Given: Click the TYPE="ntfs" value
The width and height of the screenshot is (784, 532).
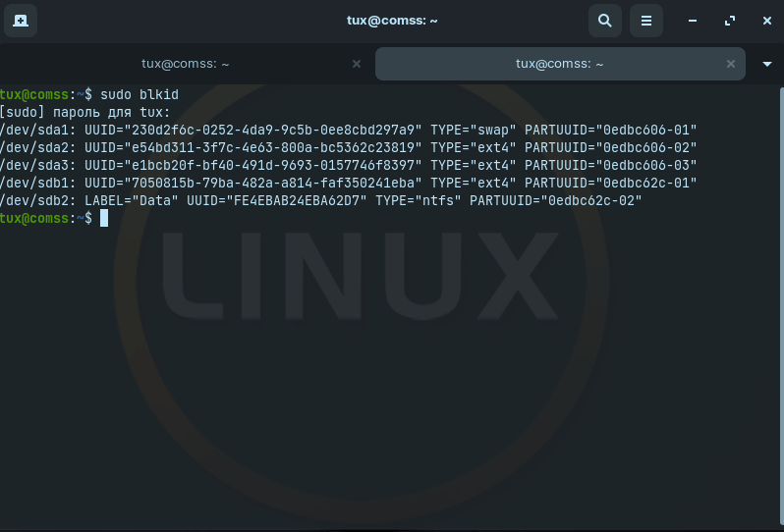Looking at the screenshot, I should 418,200.
